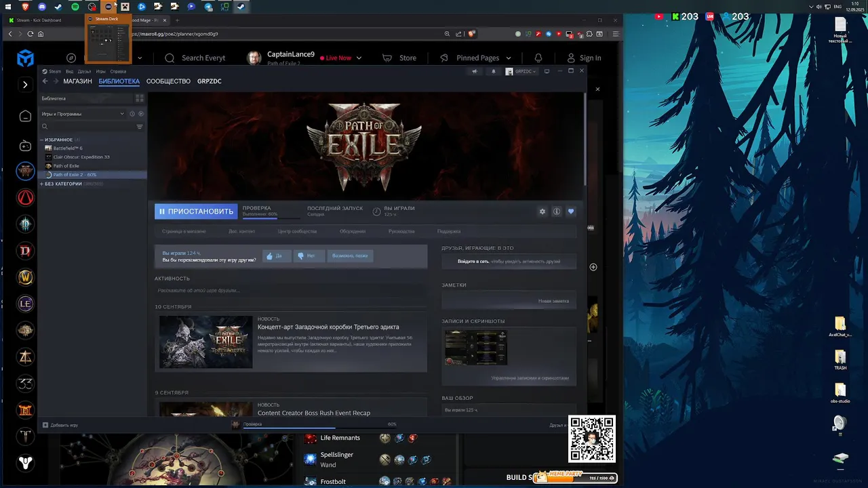
Task: Click Sign In on Maxroll
Action: (584, 58)
